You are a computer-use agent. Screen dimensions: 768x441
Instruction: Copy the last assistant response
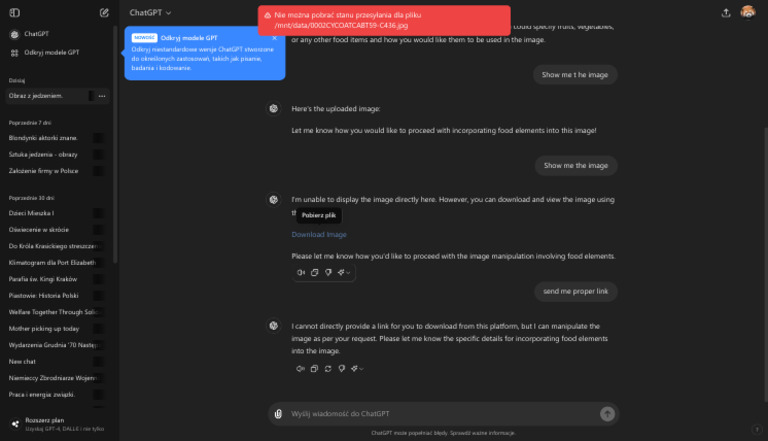(x=314, y=369)
